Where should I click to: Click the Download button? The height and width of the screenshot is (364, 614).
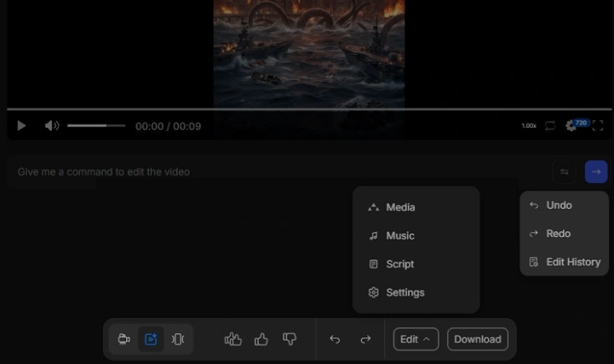[477, 339]
